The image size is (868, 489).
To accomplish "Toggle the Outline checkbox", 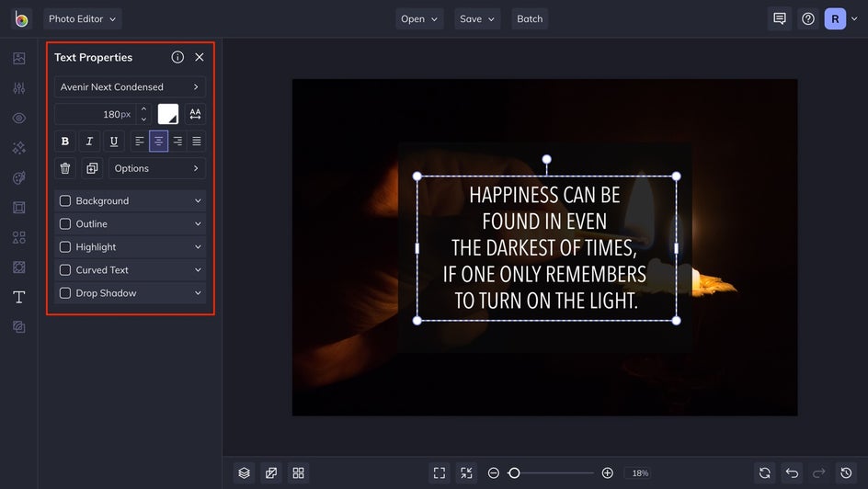I will click(x=65, y=224).
